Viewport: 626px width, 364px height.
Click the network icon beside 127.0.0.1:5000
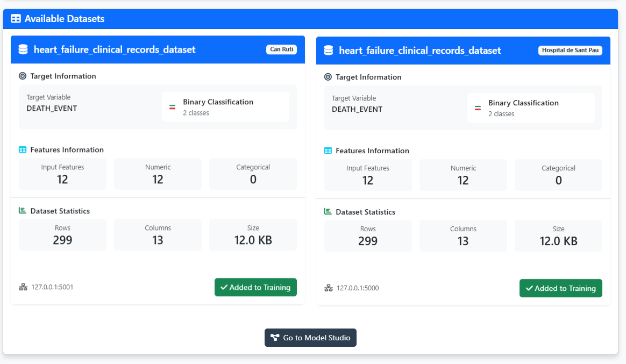click(328, 288)
